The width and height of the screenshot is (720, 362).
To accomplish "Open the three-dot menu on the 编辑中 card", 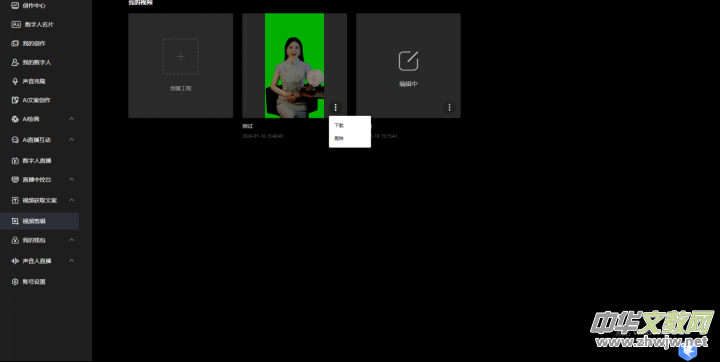I will [449, 107].
